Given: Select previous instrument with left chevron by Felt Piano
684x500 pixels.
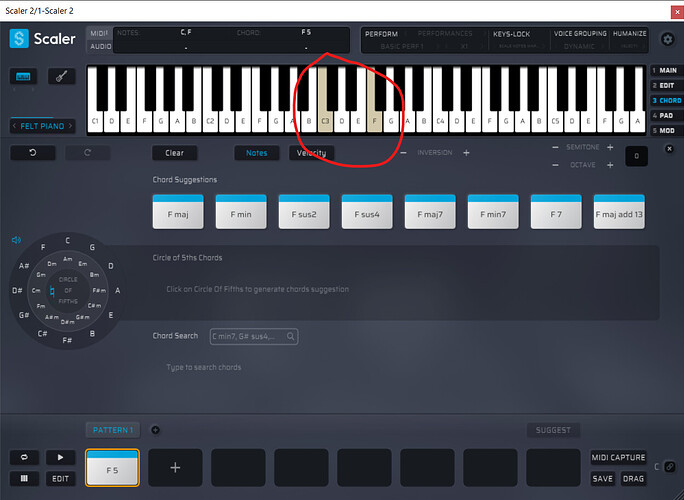Looking at the screenshot, I should click(14, 126).
